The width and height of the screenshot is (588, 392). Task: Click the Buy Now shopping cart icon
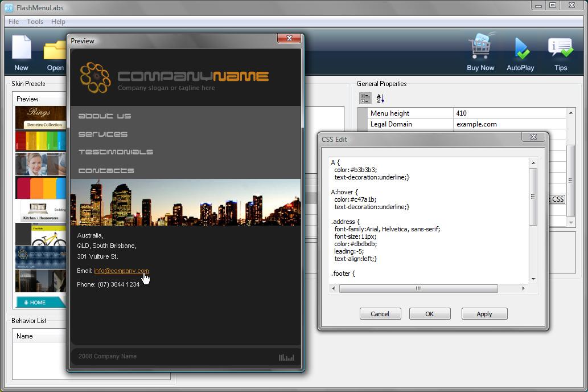(480, 46)
